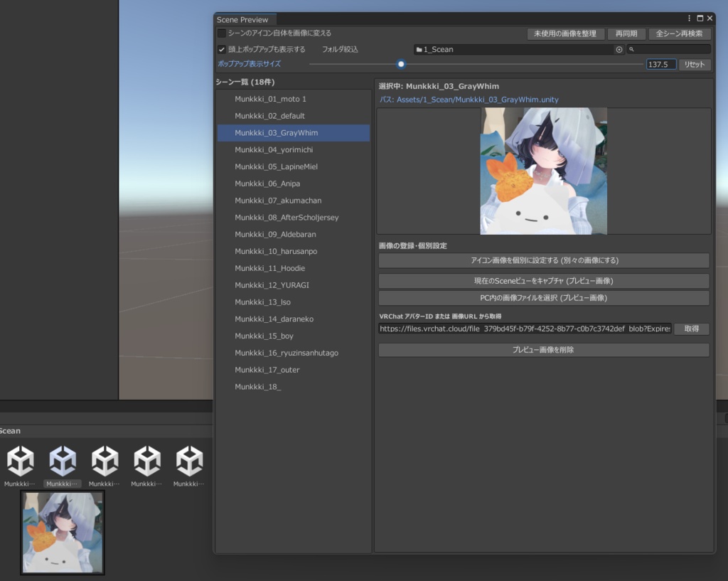
Task: Select Munkkki_14_daraneko in scene list
Action: point(294,319)
